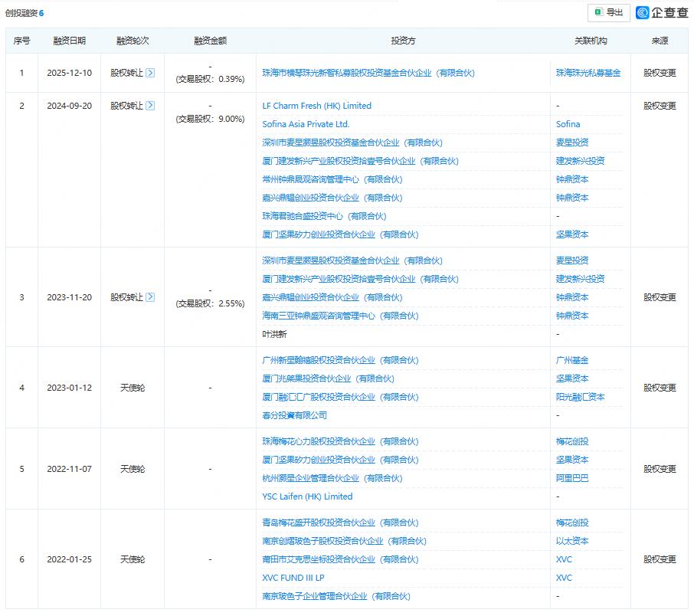
Task: Open 麦星投资 link in 2024-09-20 row
Action: tap(572, 143)
